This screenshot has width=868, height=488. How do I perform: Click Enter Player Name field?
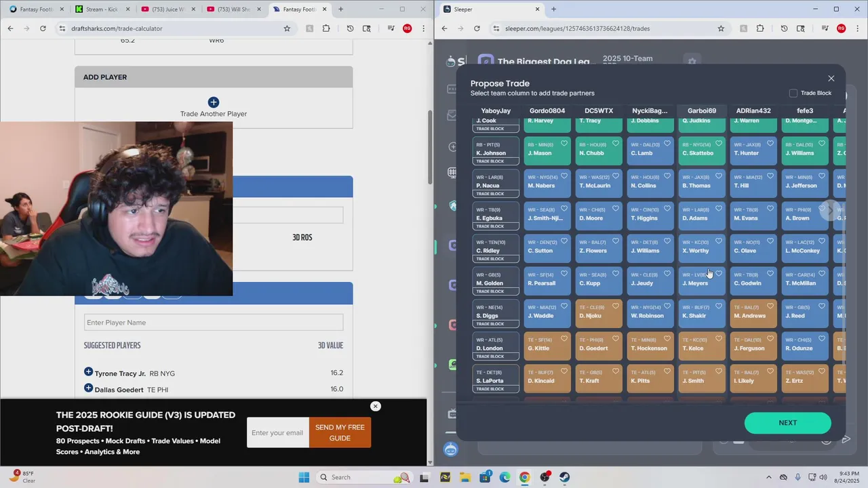tap(214, 322)
